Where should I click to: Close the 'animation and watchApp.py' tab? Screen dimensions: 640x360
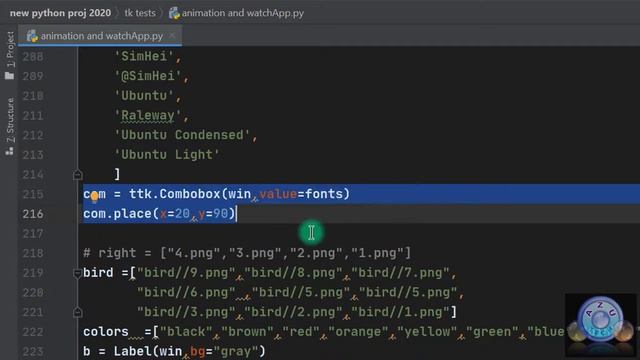pos(172,36)
